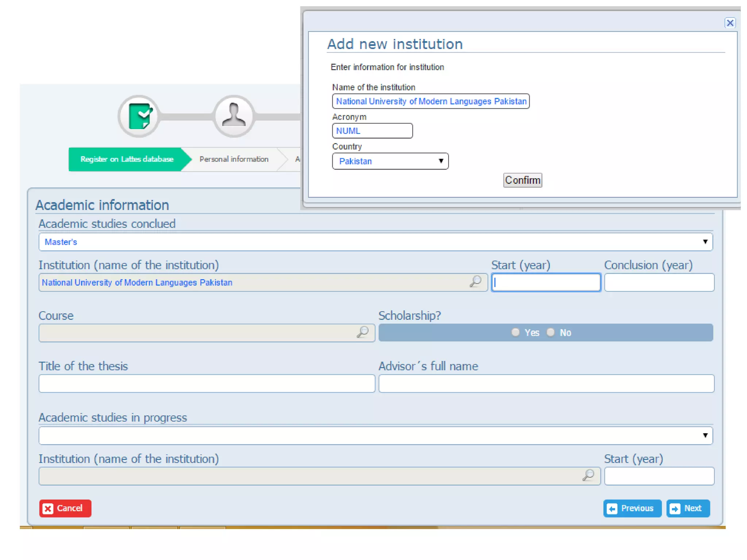Screen dimensions: 747x560
Task: Click the concluded institution search magnifier icon
Action: pyautogui.click(x=476, y=281)
